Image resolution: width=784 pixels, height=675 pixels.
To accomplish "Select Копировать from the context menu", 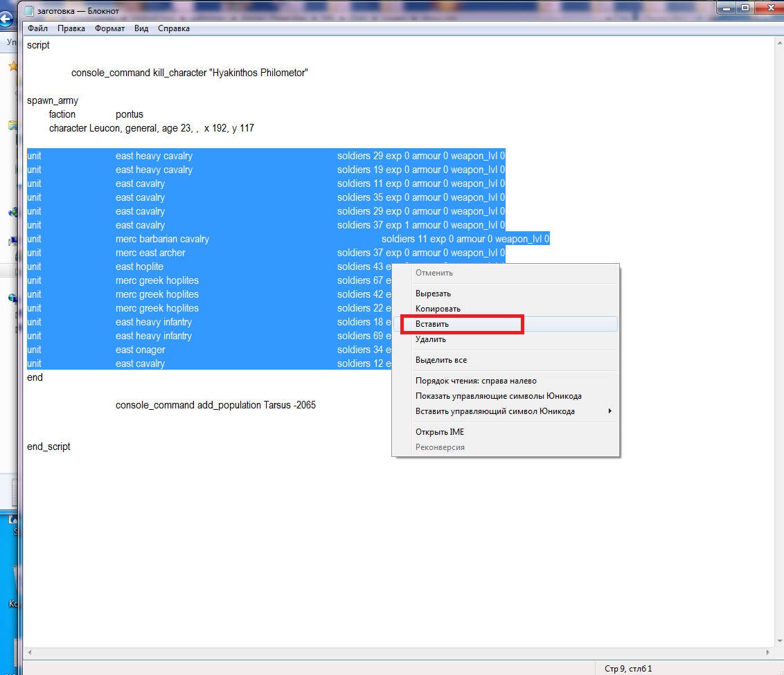I will [438, 309].
